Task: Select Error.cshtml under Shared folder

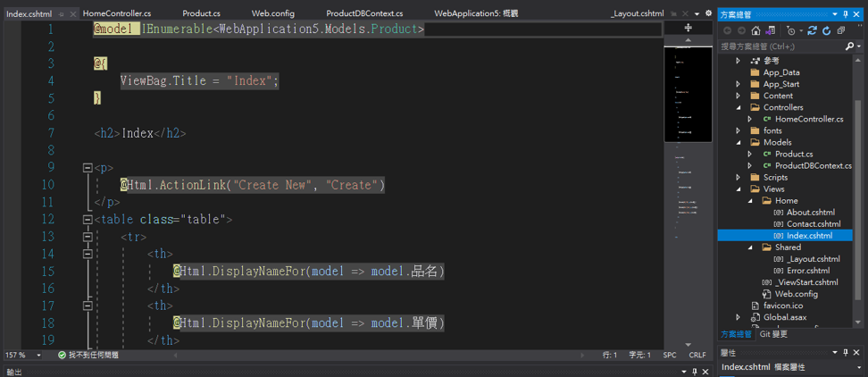Action: 808,271
